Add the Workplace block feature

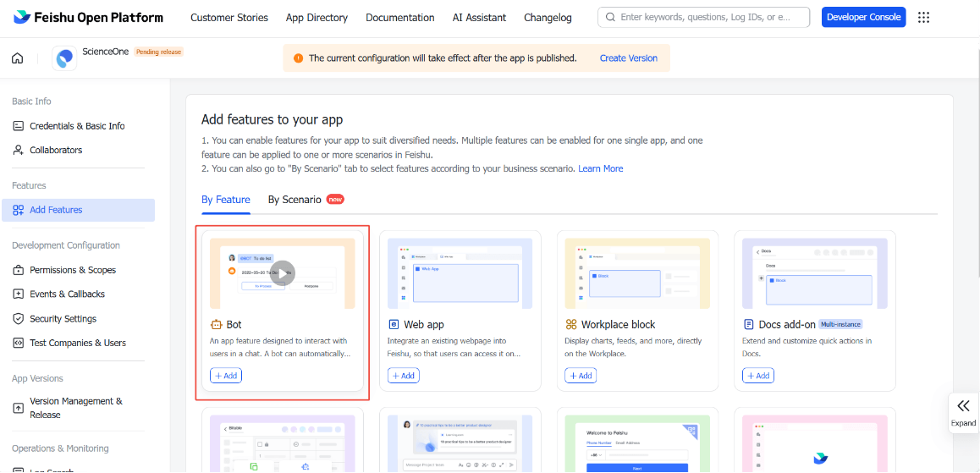(581, 376)
